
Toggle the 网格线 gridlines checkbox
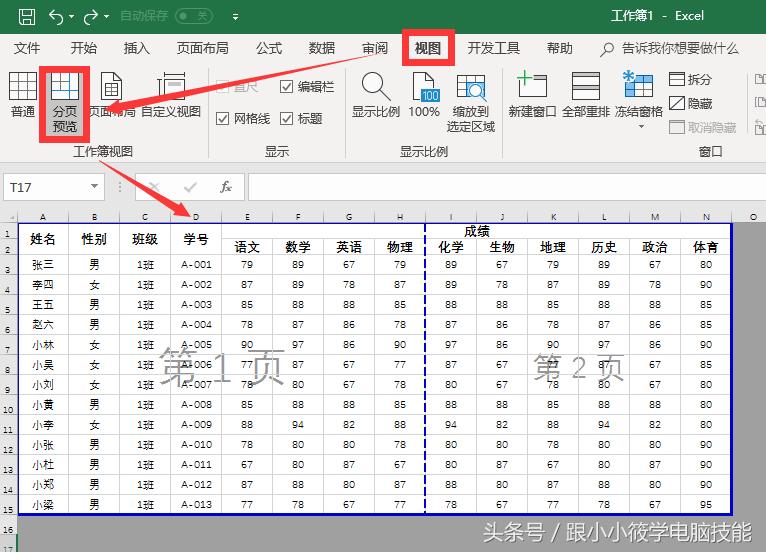(222, 119)
